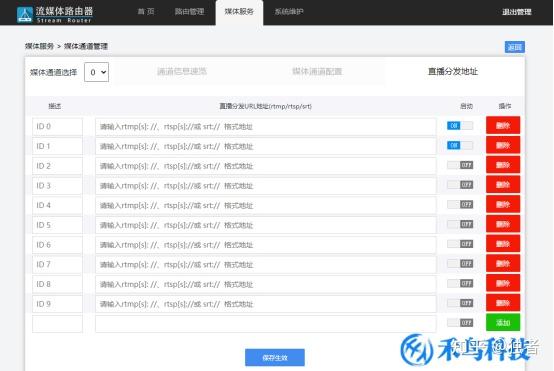Focus the ID 9 description field
Screen dimensions: 554x371
tap(57, 304)
